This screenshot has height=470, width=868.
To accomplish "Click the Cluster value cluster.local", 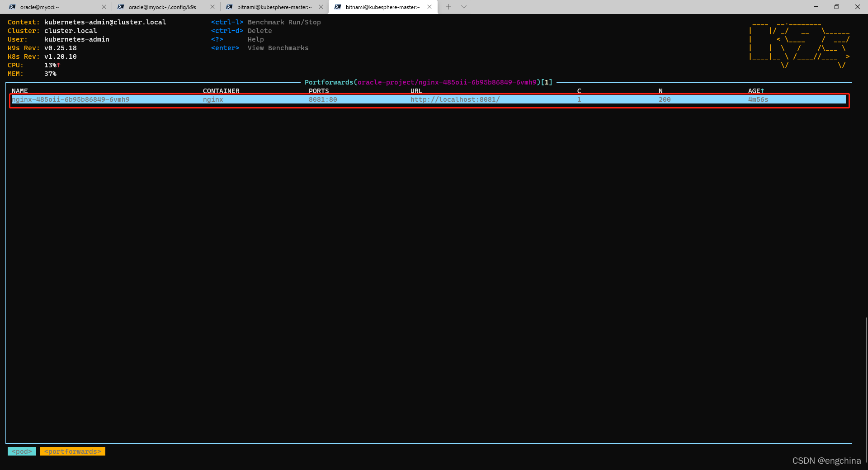I will click(x=71, y=31).
